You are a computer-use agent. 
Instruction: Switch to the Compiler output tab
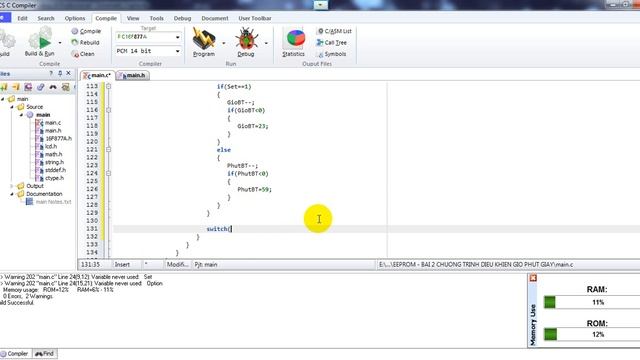[15, 353]
